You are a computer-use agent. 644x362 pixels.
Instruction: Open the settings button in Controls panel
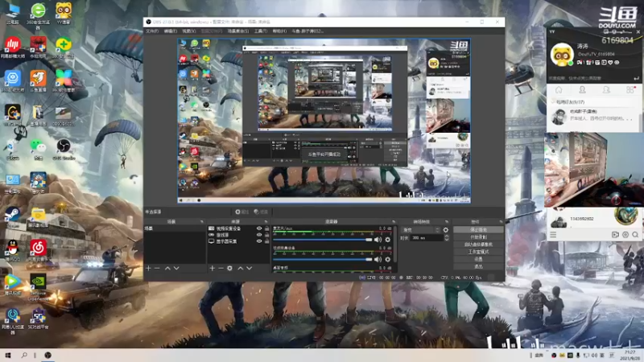tap(478, 259)
